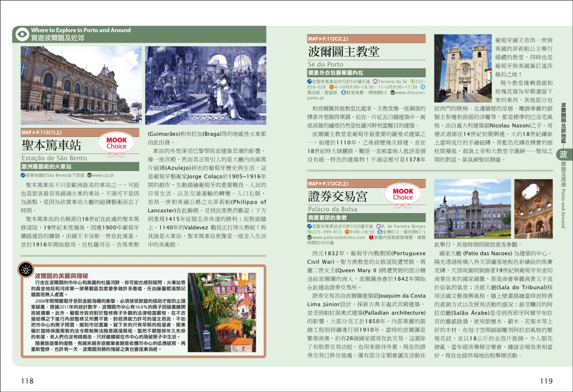Click the eye icon in the section header

[x=22, y=34]
